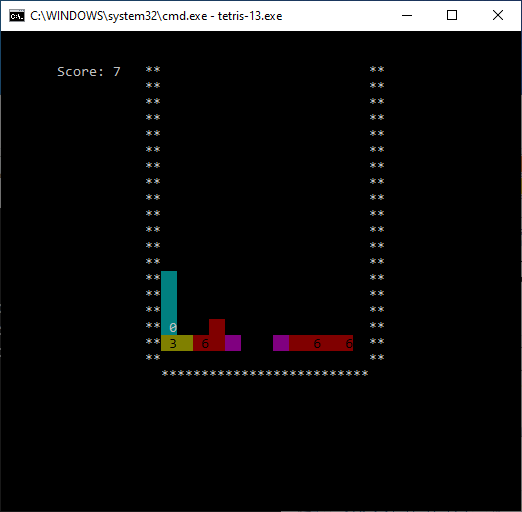Click the Score: 7 label
522x512 pixels.
pos(89,72)
